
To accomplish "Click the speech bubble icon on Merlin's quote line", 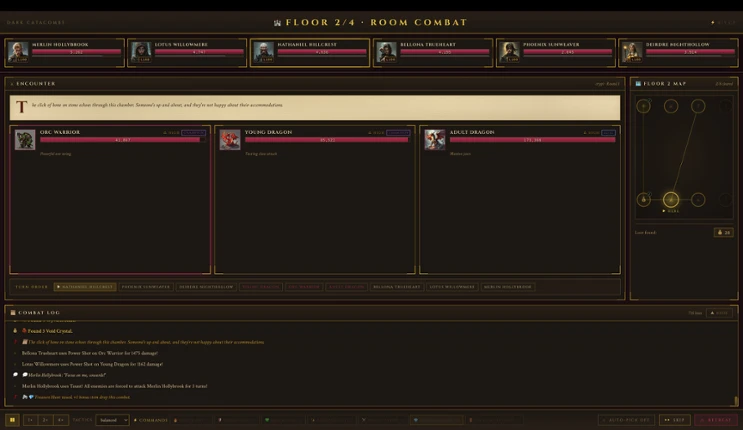I will (x=25, y=375).
